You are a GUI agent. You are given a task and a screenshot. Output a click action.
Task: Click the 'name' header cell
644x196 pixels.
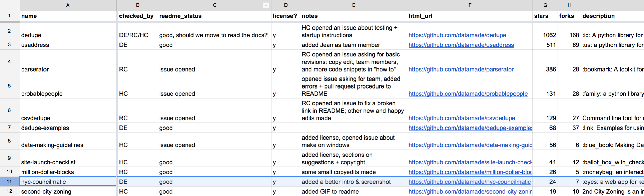coord(68,16)
